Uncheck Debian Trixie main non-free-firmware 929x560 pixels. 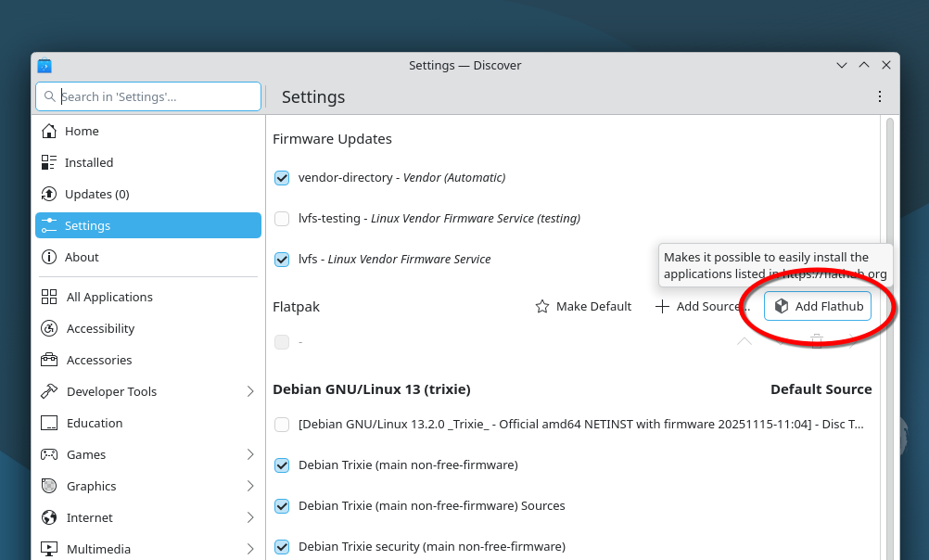coord(281,465)
